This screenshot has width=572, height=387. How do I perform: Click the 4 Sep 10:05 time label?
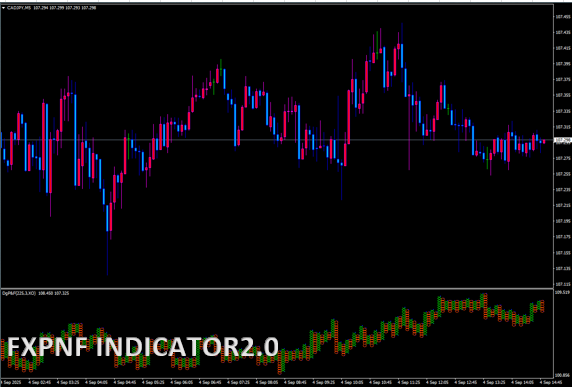351,383
